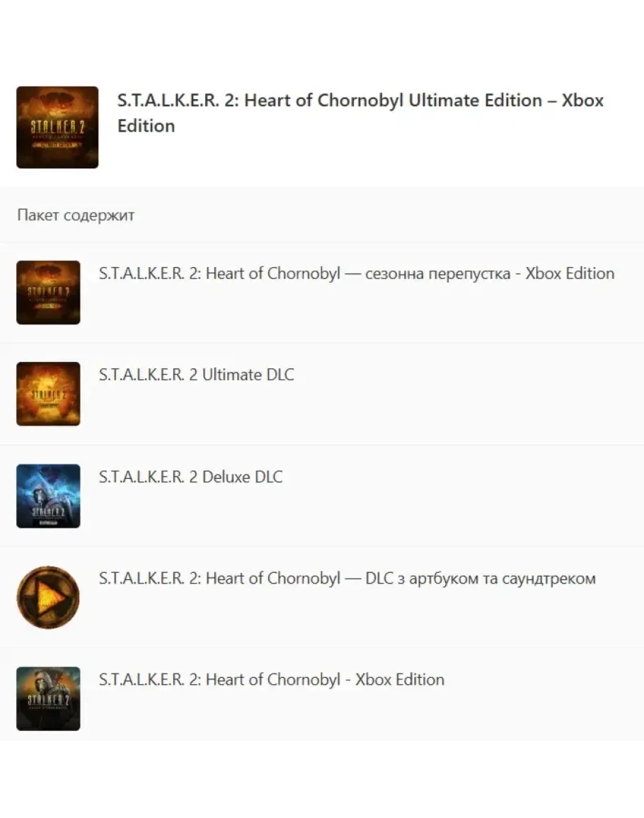Screen dimensions: 644x818
Task: Select the S.T.A.L.K.E.R. 2 Ultimate DLC thumbnail
Action: pos(49,394)
